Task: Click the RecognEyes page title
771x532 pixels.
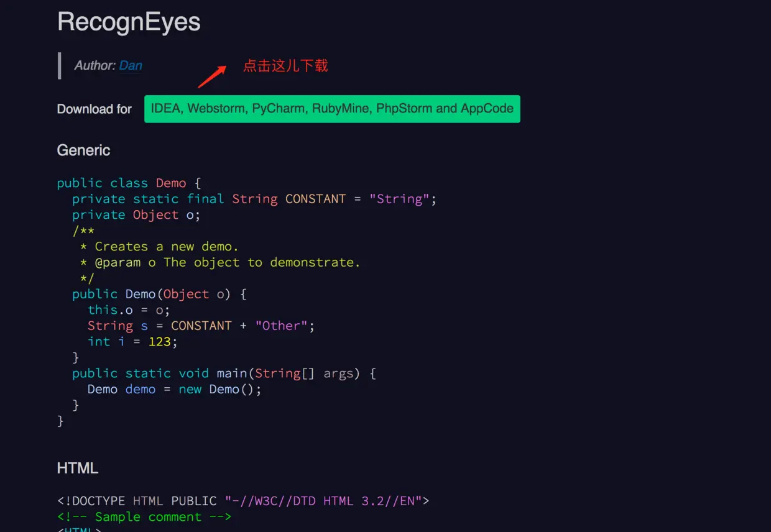Action: pos(129,22)
